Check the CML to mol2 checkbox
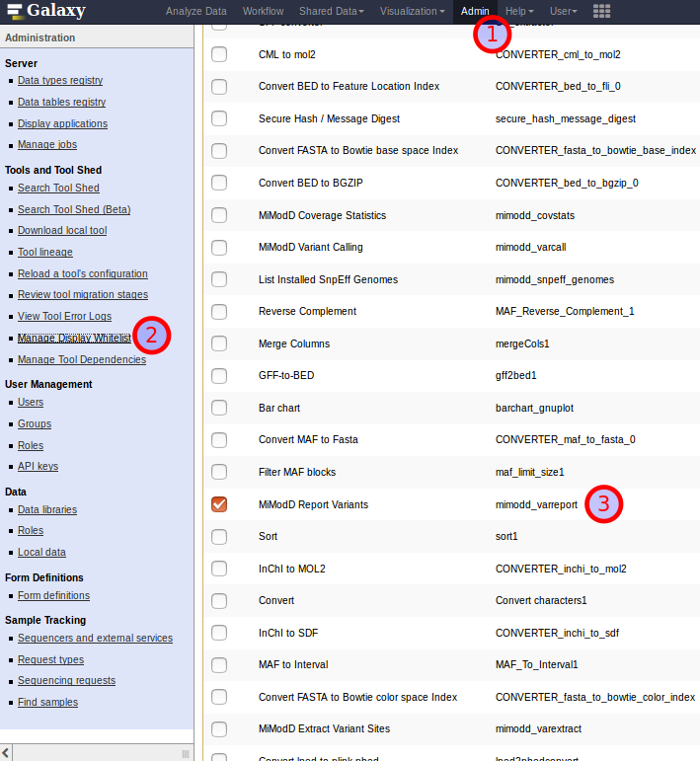Viewport: 700px width, 761px height. tap(219, 54)
